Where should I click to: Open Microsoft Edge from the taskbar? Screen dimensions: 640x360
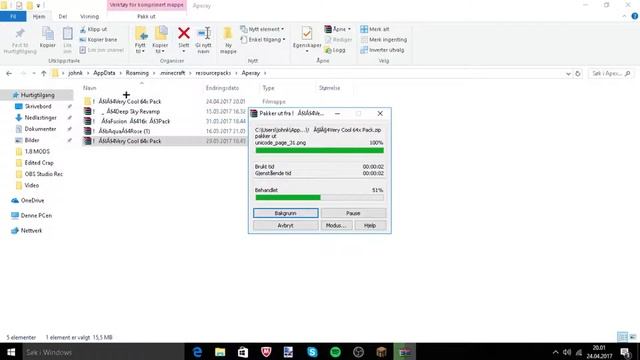coord(197,352)
